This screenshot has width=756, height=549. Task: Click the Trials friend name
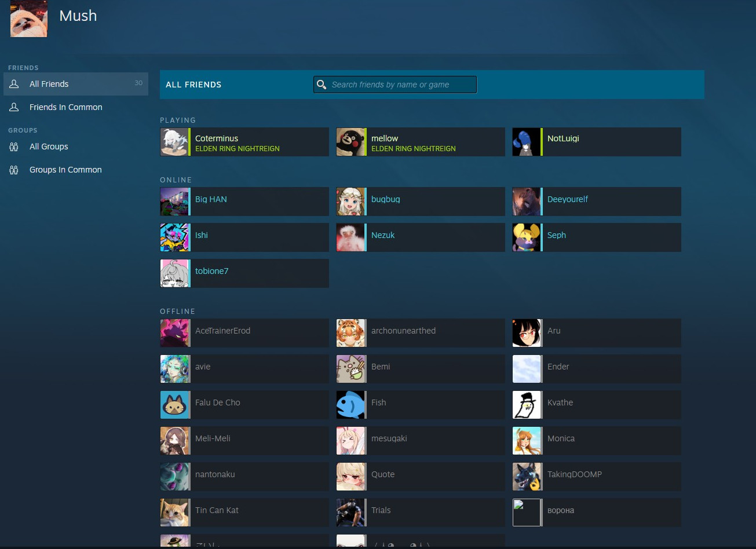click(381, 510)
